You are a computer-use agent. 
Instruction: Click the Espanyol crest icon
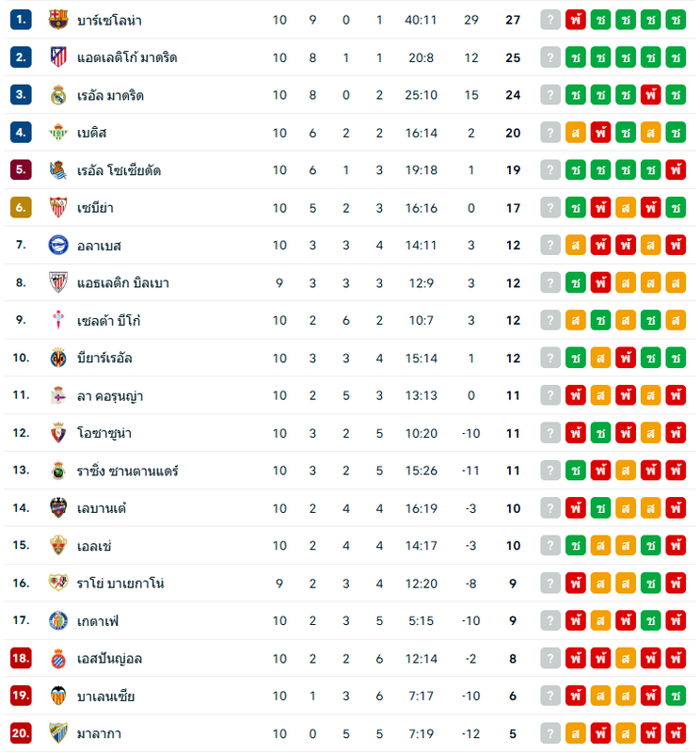(x=58, y=658)
